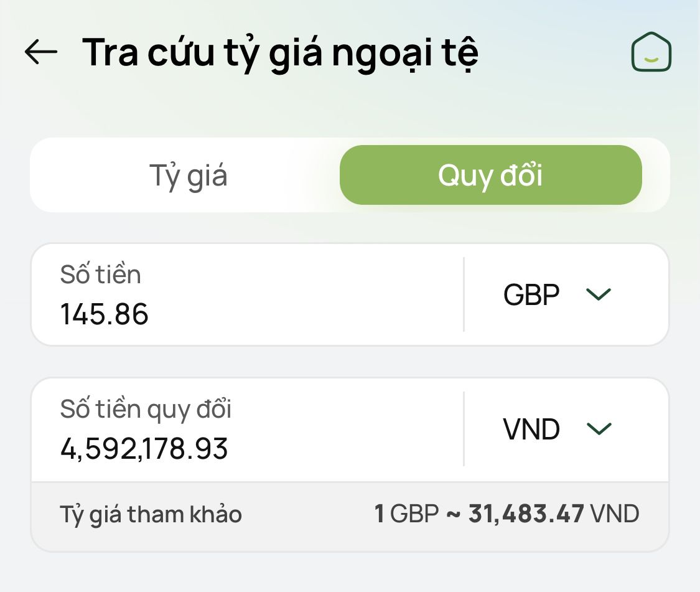This screenshot has height=592, width=700.
Task: Tap the Số tiền field label
Action: [x=101, y=275]
